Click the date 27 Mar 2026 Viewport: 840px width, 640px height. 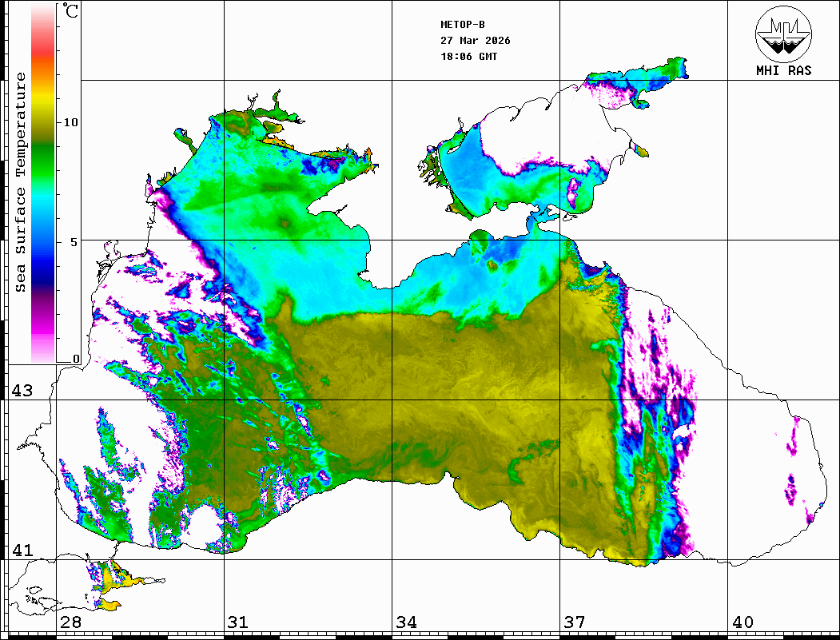(x=476, y=41)
